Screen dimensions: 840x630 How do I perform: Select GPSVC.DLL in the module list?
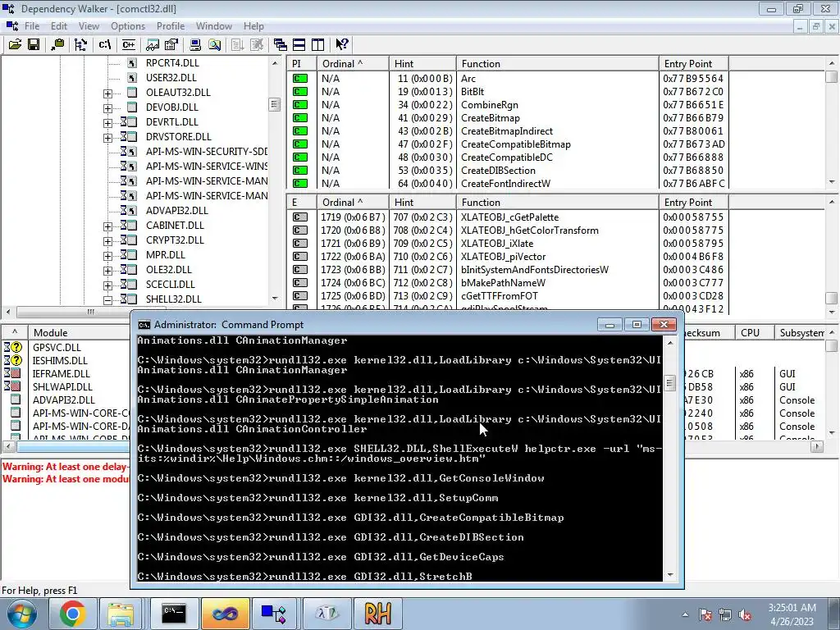(x=57, y=348)
